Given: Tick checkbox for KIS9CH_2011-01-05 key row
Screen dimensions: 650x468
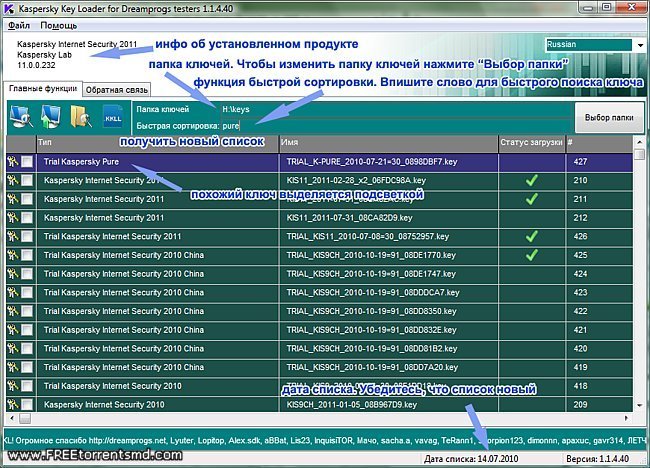Looking at the screenshot, I should (x=27, y=405).
